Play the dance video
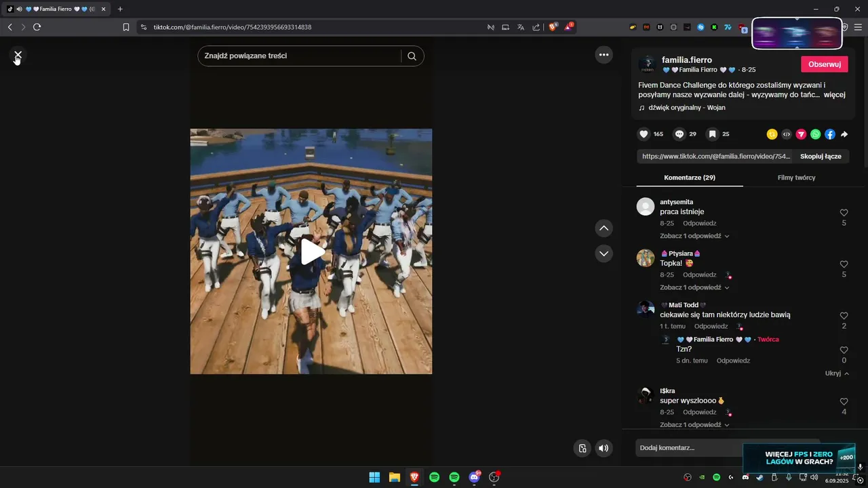 click(x=311, y=251)
